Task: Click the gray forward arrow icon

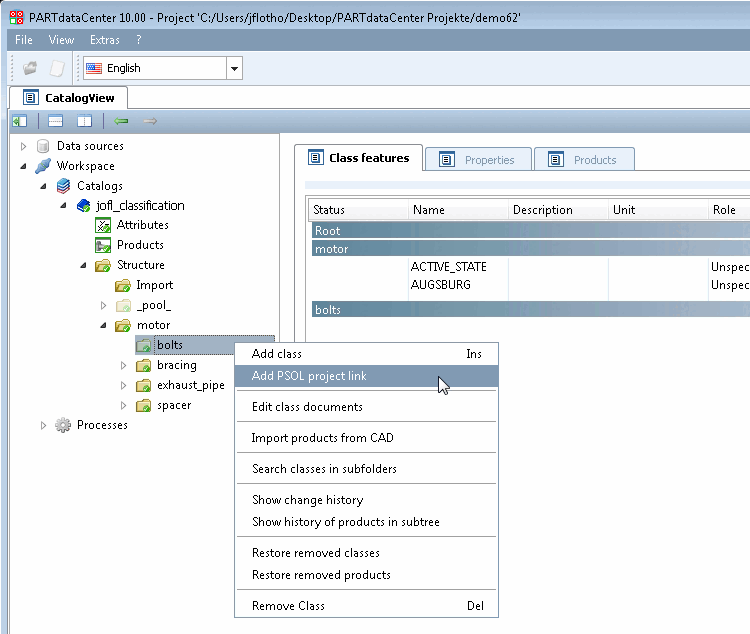Action: (150, 121)
